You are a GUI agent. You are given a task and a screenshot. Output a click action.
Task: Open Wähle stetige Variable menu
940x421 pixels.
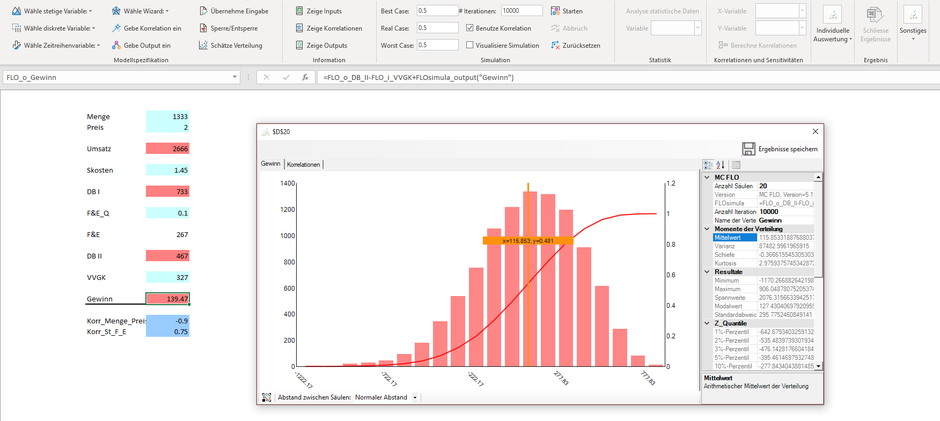click(53, 11)
